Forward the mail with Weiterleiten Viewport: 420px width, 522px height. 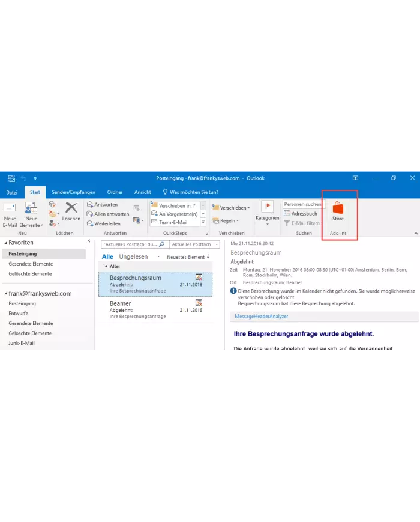click(x=104, y=223)
